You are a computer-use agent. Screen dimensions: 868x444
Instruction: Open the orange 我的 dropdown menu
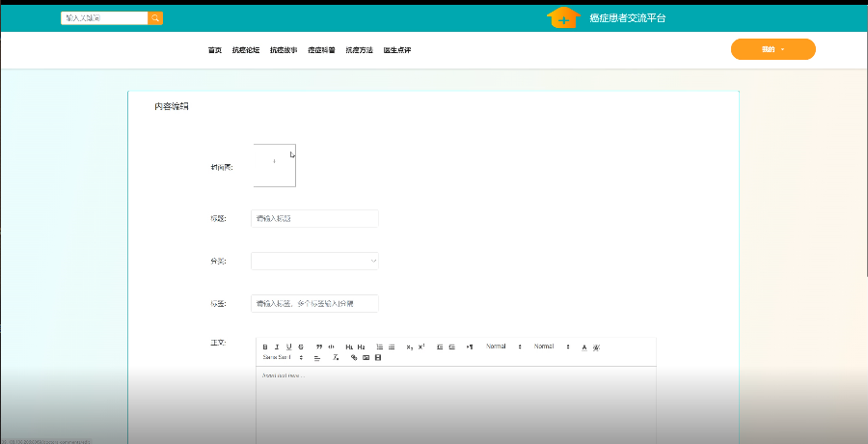coord(773,49)
